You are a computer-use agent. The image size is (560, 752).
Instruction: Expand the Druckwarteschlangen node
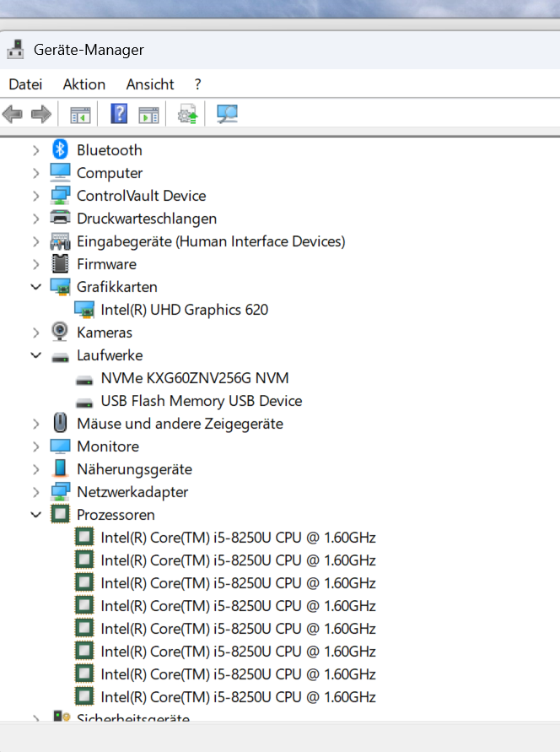pyautogui.click(x=36, y=219)
